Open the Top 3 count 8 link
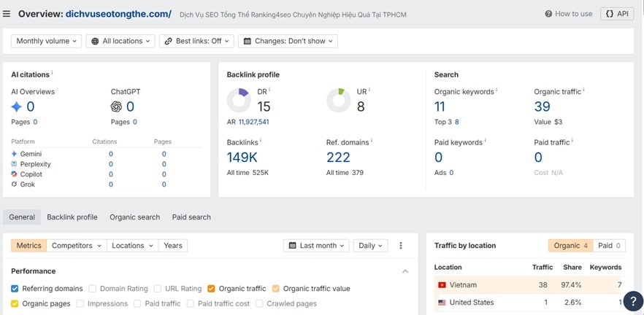The image size is (644, 315). (457, 122)
